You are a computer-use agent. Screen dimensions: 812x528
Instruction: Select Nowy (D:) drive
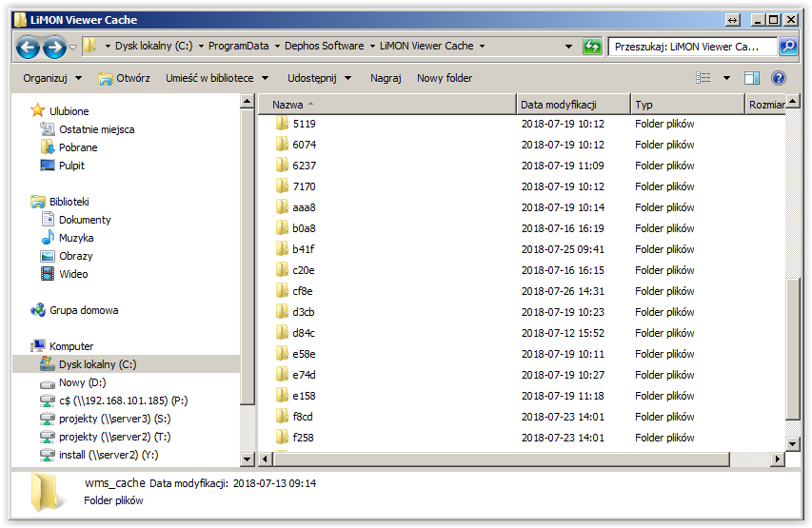coord(82,383)
